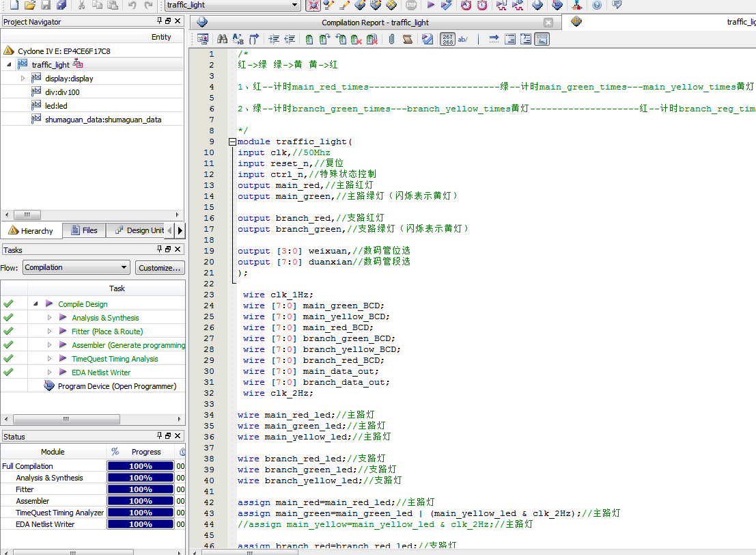Expand the display:display entity
This screenshot has width=756, height=555.
pyautogui.click(x=23, y=78)
